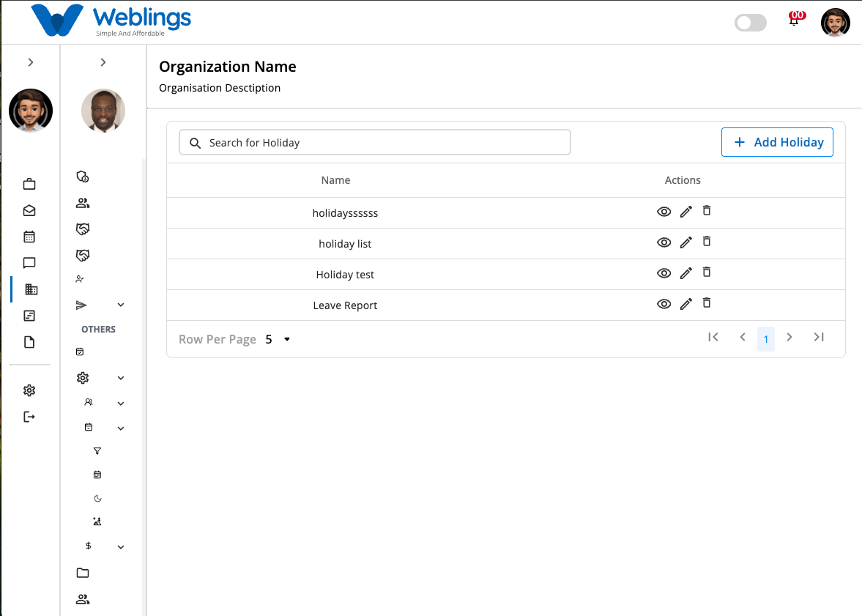Select the paper plane send icon

point(81,305)
